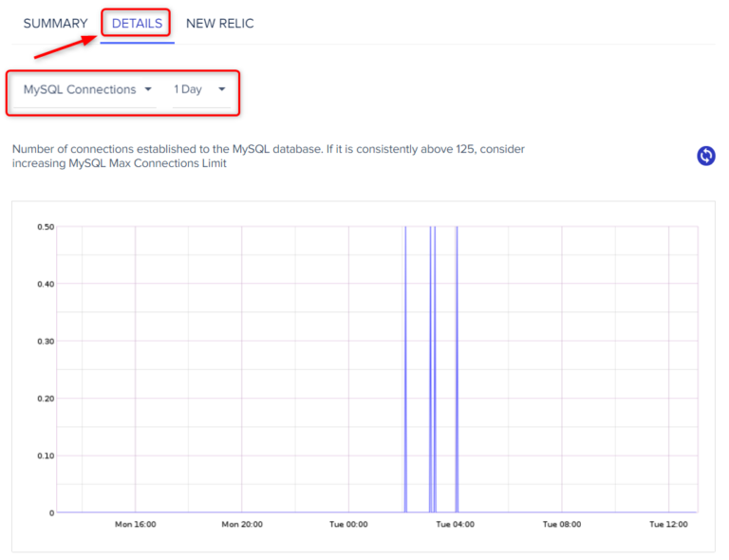This screenshot has width=729, height=560.
Task: Switch to the SUMMARY tab
Action: click(x=55, y=24)
